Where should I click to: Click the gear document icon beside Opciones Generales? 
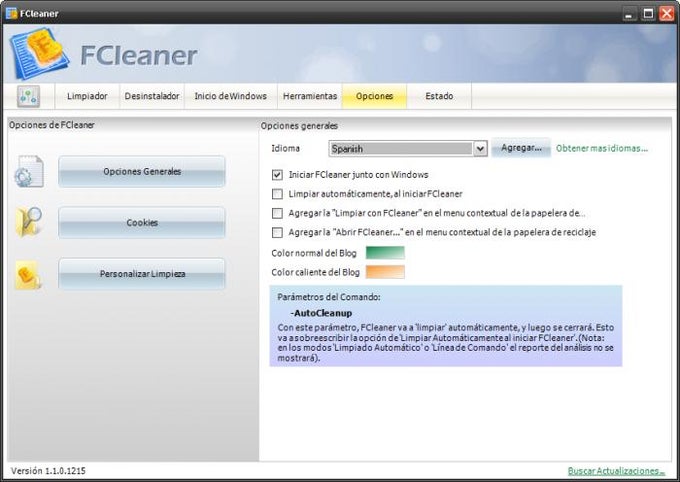click(x=29, y=172)
